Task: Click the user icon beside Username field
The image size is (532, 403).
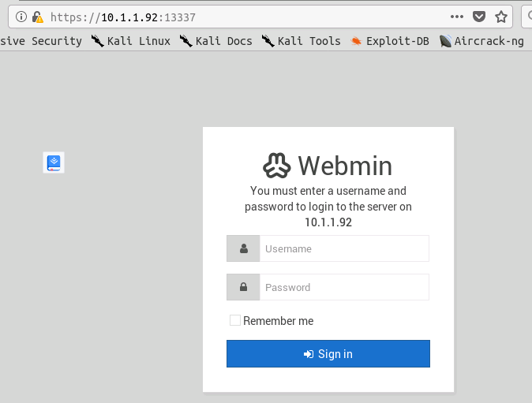Action: coord(244,248)
